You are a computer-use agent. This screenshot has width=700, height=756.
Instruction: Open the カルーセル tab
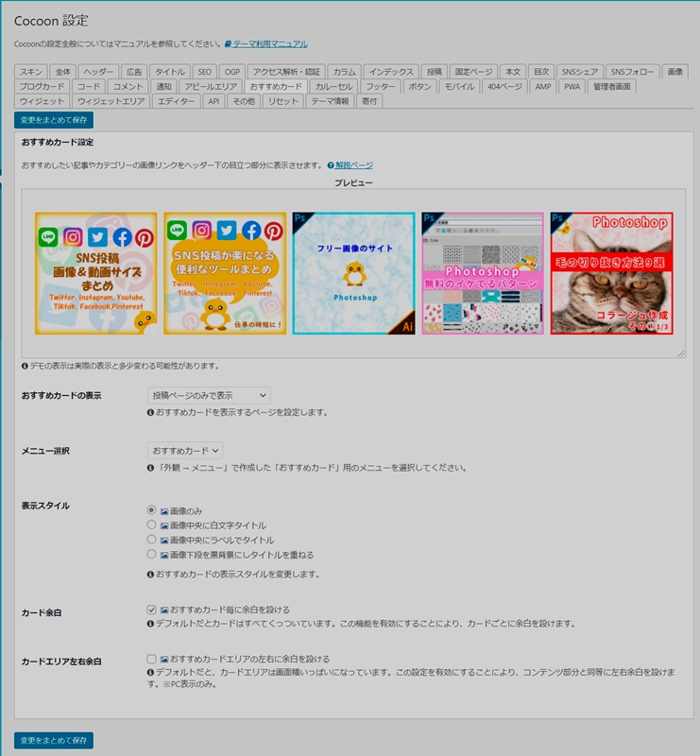pyautogui.click(x=333, y=86)
